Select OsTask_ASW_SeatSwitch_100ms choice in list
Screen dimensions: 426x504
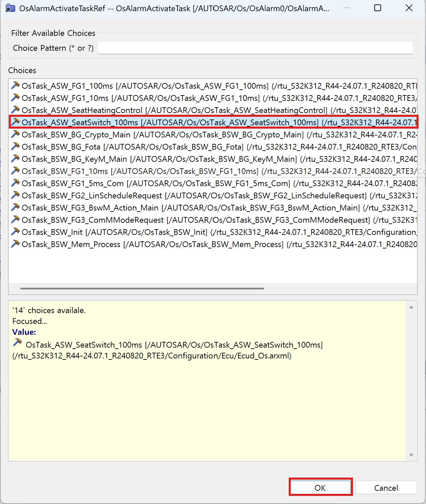[x=213, y=122]
